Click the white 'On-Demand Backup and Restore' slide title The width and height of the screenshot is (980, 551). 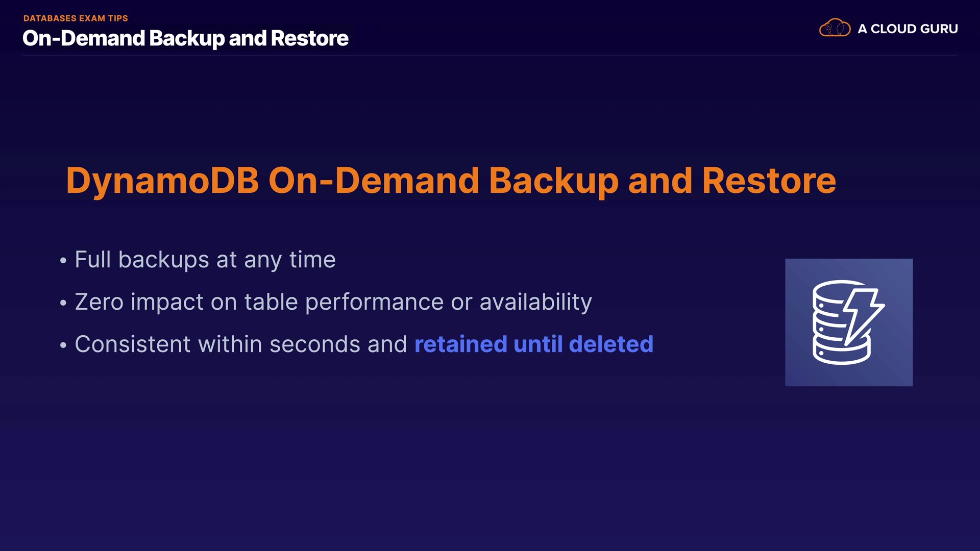[185, 38]
